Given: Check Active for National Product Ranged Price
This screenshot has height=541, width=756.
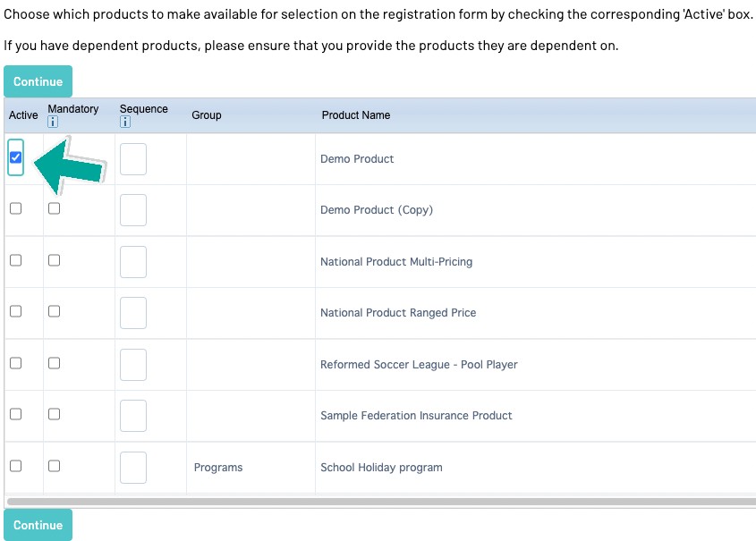Looking at the screenshot, I should click(15, 311).
